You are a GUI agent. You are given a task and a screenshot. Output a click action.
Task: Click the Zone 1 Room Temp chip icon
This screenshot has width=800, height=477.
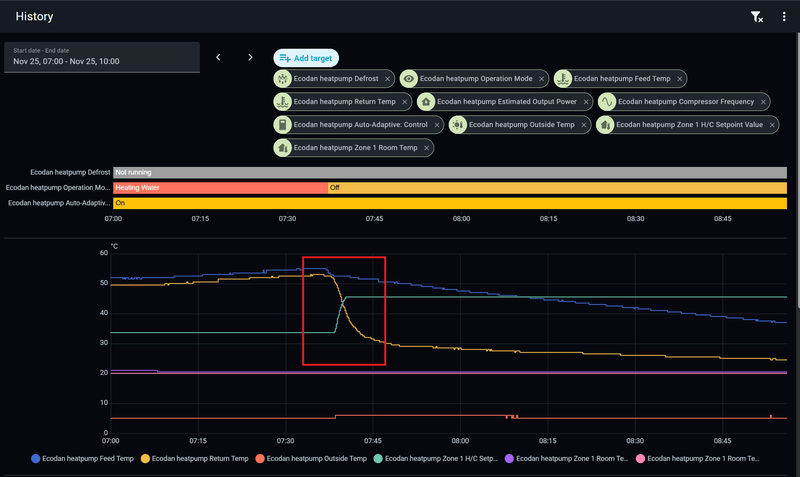pyautogui.click(x=282, y=148)
